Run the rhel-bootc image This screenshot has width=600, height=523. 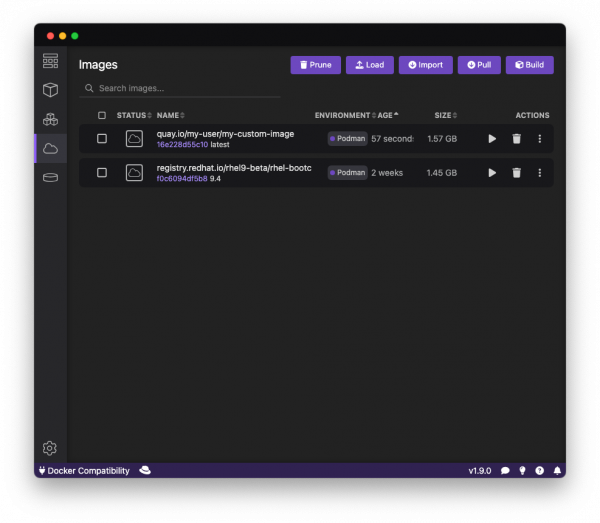pyautogui.click(x=492, y=173)
